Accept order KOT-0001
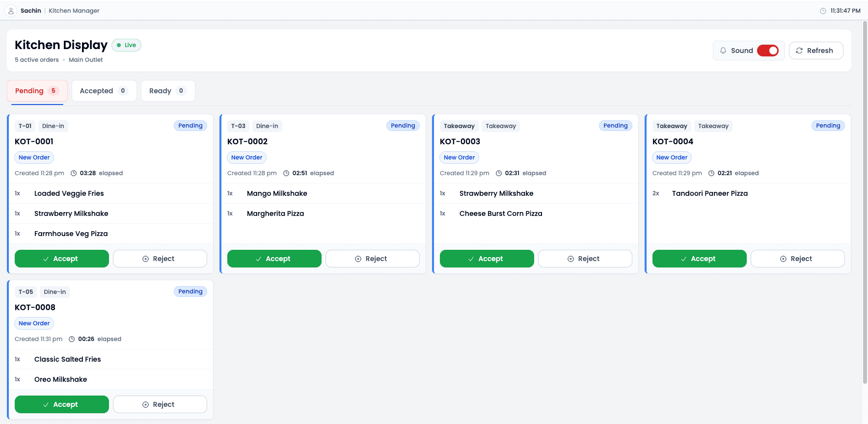Viewport: 868px width, 424px height. tap(62, 259)
